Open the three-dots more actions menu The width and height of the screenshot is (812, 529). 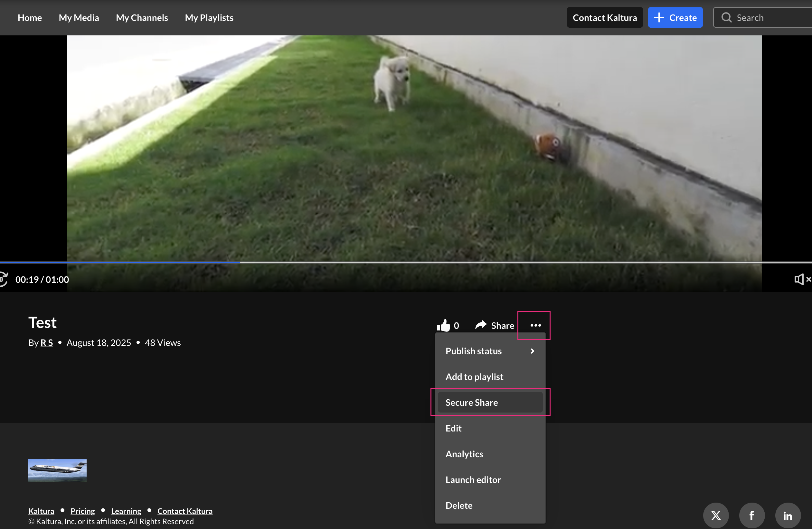[x=535, y=325]
